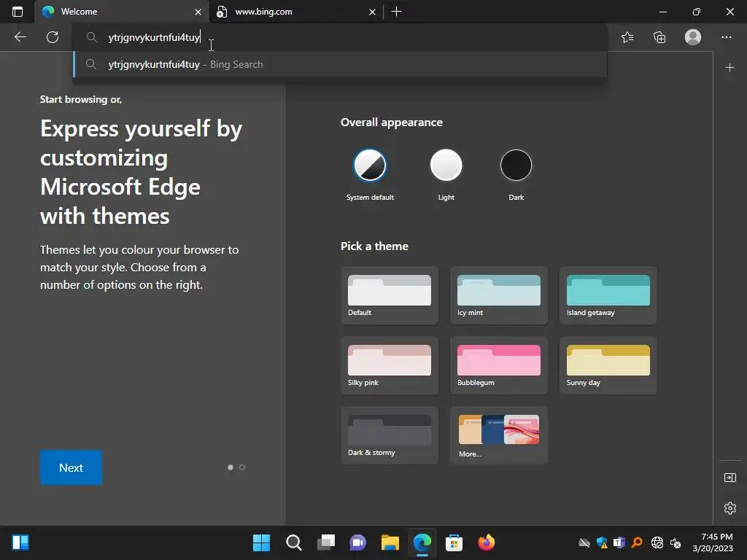Open network globe tray icon
The image size is (747, 560).
coord(657,542)
